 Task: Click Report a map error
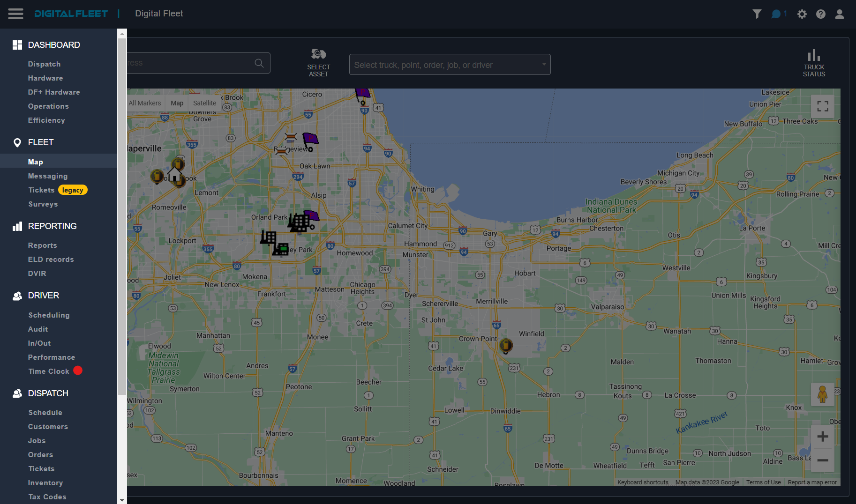tap(812, 482)
